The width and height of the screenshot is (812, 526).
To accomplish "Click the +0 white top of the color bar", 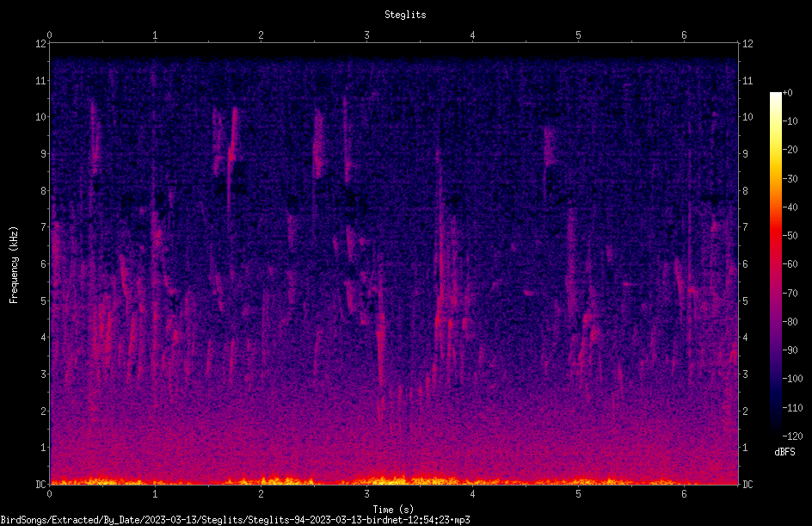I will (775, 94).
